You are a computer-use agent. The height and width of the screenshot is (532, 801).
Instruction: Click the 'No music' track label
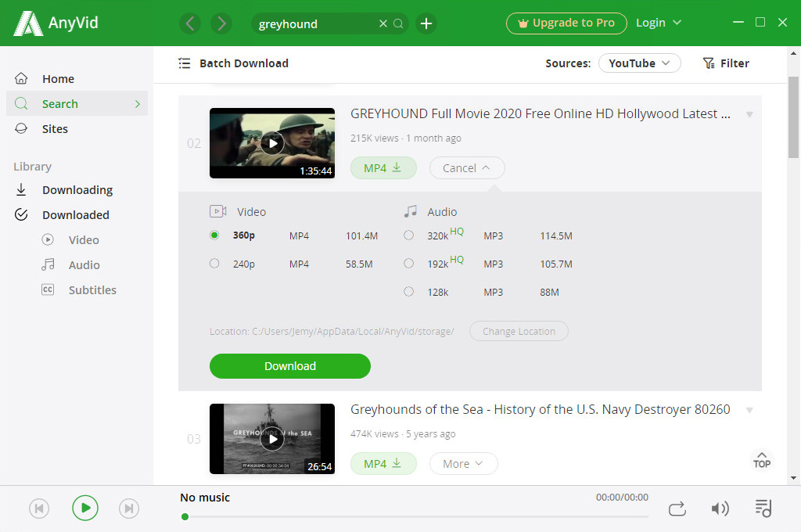[205, 498]
